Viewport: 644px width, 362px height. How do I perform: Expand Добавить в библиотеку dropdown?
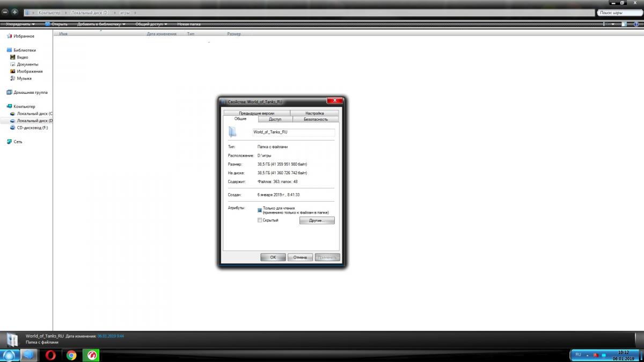click(x=101, y=24)
